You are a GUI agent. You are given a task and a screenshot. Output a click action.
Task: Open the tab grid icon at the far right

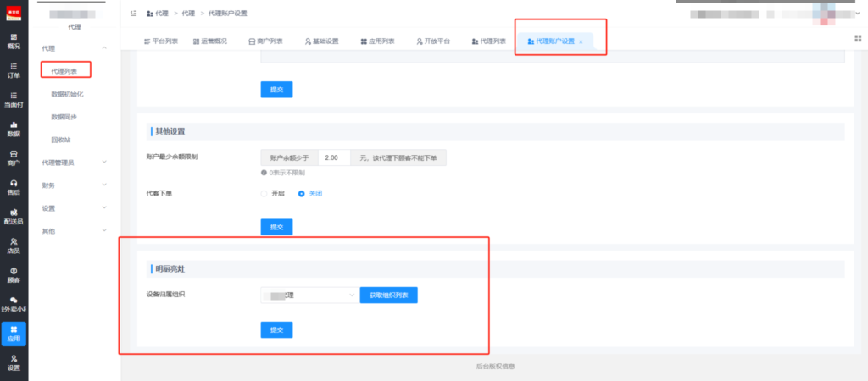(x=858, y=38)
